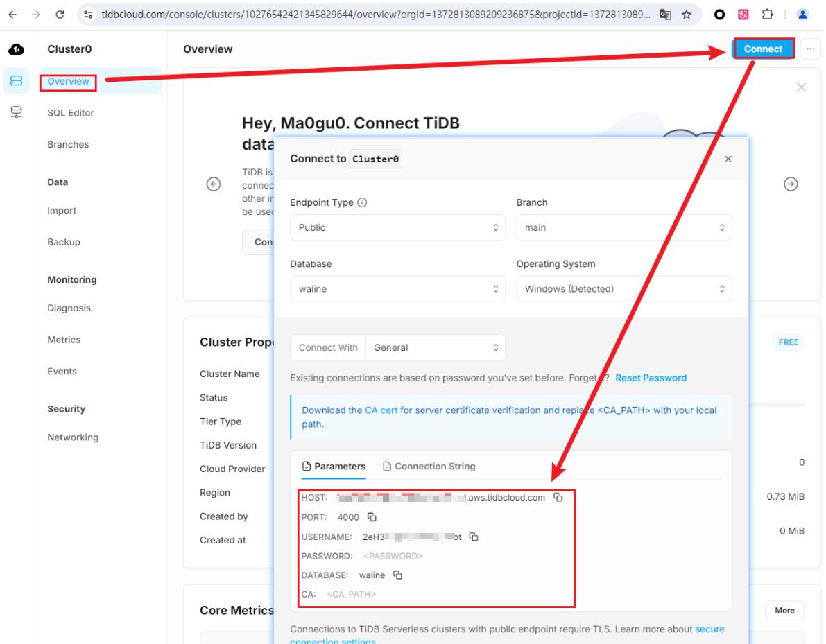The height and width of the screenshot is (644, 826).
Task: Select the clusters icon in left rail
Action: click(x=17, y=80)
